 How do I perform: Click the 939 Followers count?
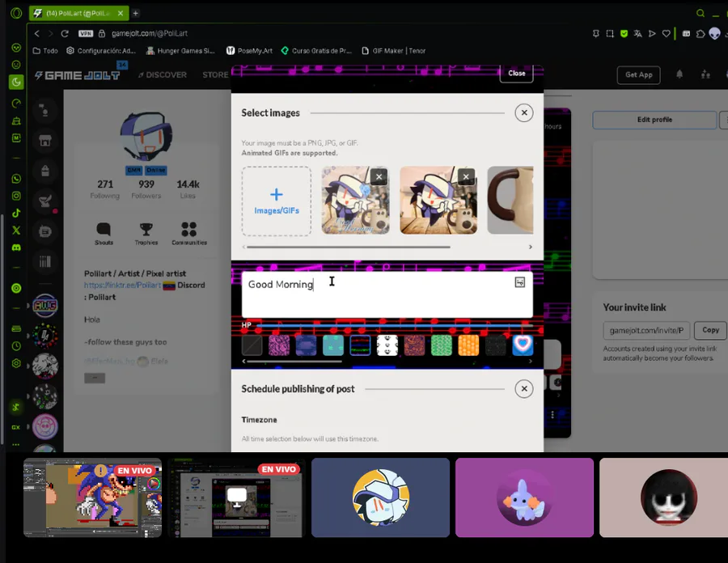point(146,189)
